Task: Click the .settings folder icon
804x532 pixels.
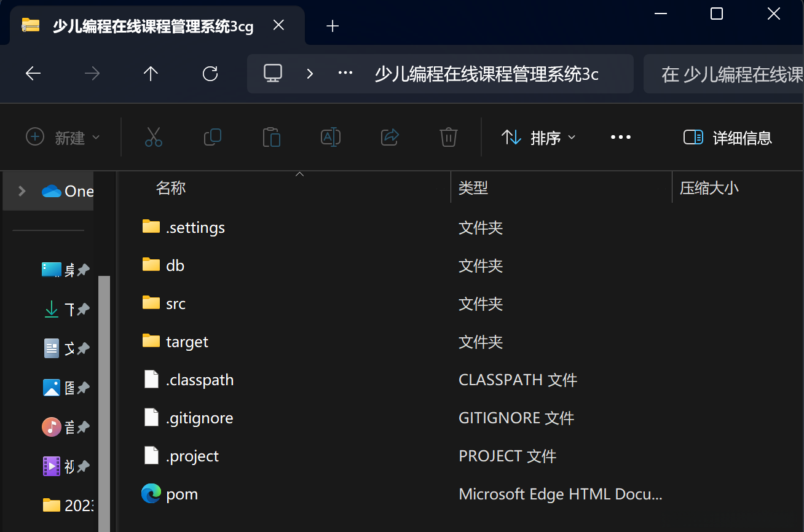Action: click(x=151, y=227)
